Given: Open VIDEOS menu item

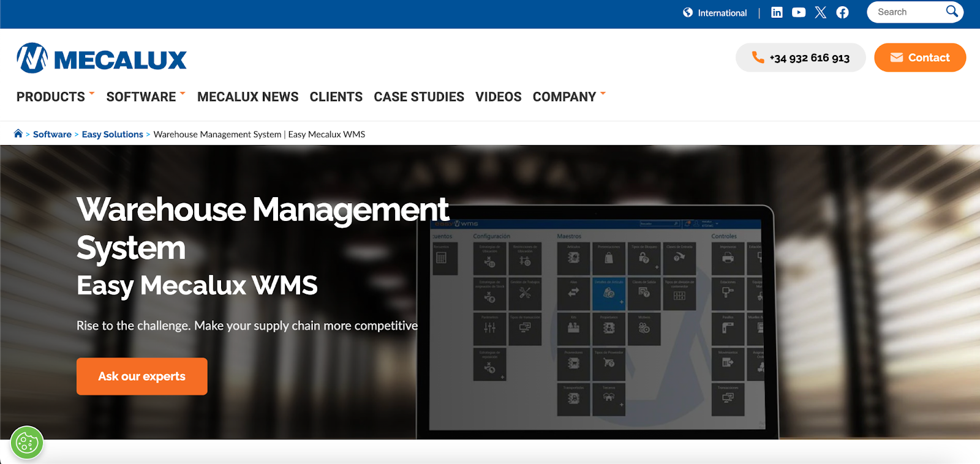Looking at the screenshot, I should [499, 97].
